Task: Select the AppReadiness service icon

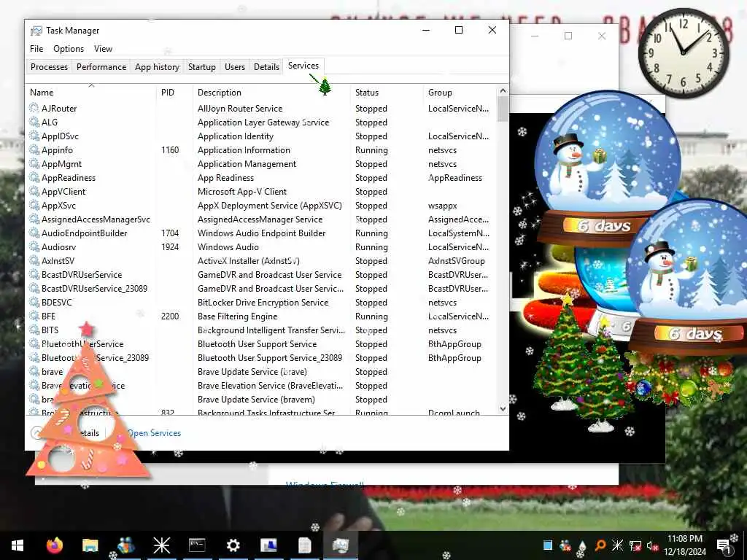Action: [34, 177]
